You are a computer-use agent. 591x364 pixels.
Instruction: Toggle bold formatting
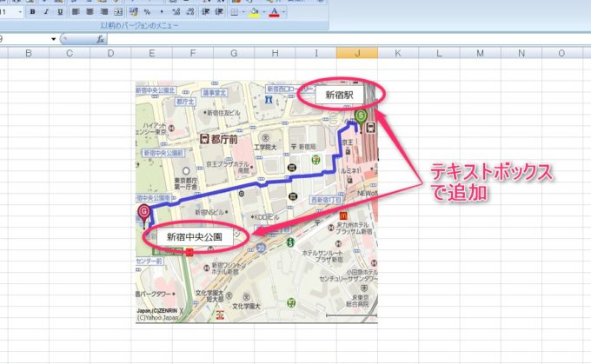pos(32,12)
